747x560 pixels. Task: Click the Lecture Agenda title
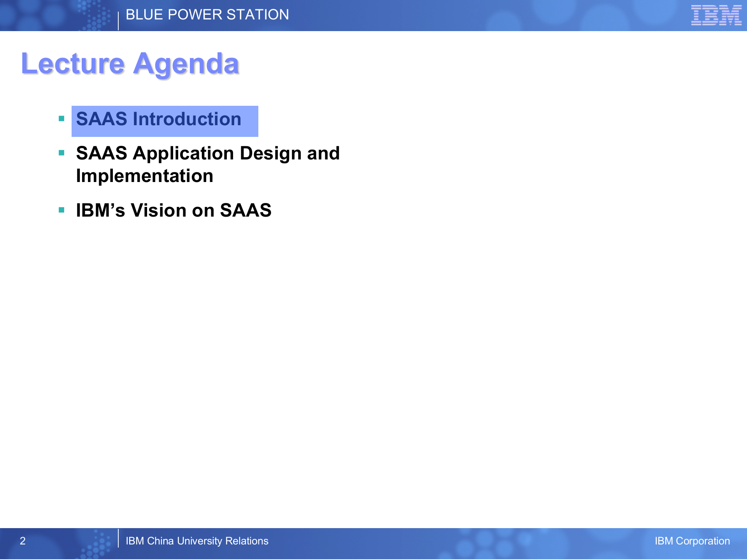(130, 63)
